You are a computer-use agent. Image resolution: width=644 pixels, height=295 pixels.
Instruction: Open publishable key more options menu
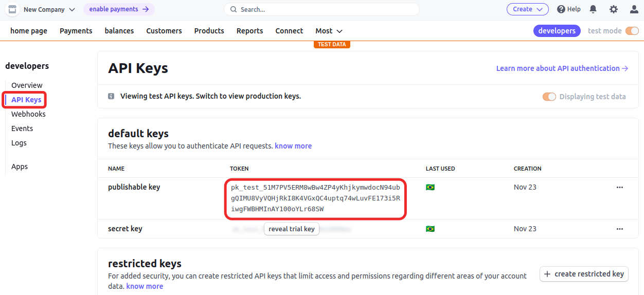(620, 187)
